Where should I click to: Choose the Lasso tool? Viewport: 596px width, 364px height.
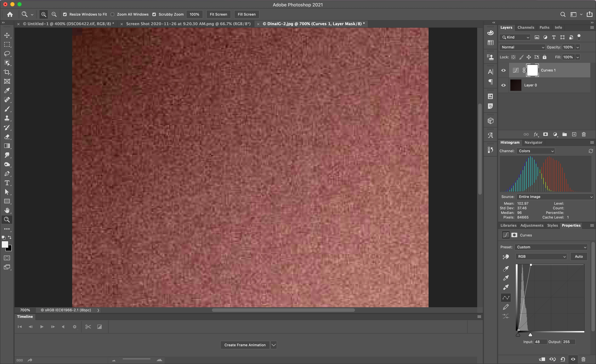(7, 53)
